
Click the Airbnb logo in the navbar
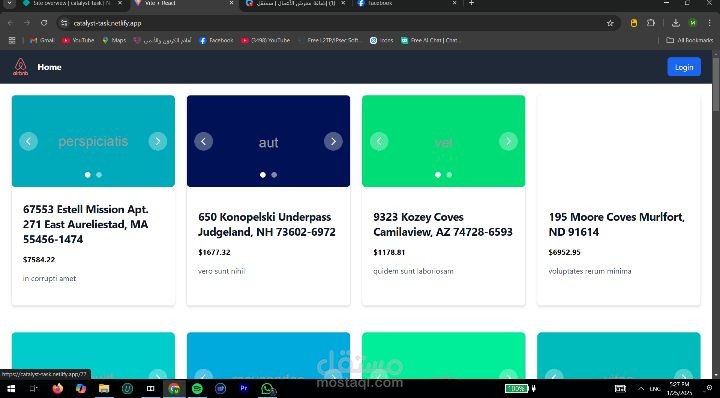click(20, 67)
